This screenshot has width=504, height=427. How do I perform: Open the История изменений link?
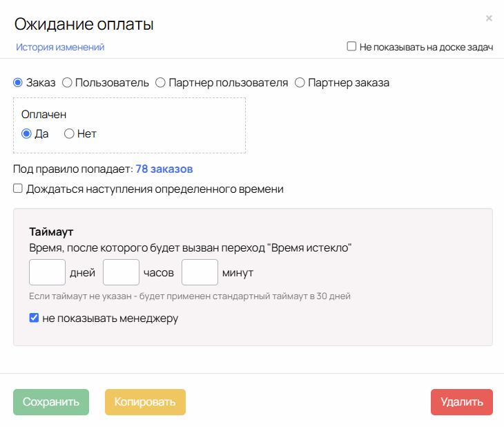(60, 47)
